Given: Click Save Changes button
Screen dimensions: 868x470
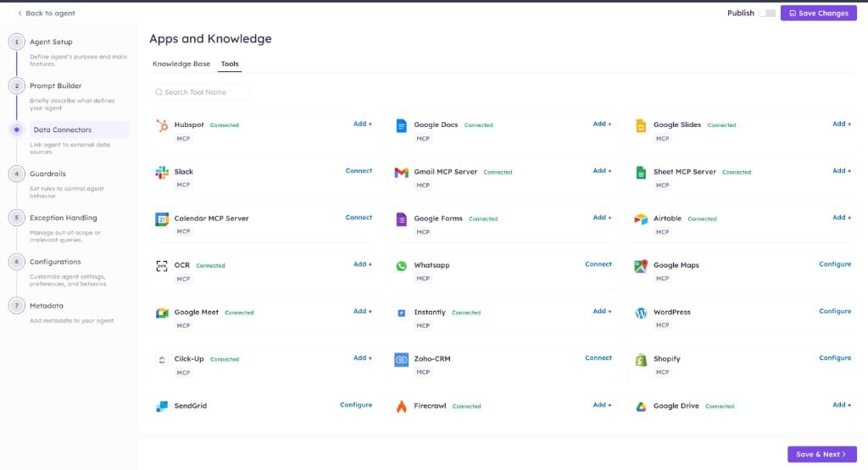Looking at the screenshot, I should pos(819,13).
